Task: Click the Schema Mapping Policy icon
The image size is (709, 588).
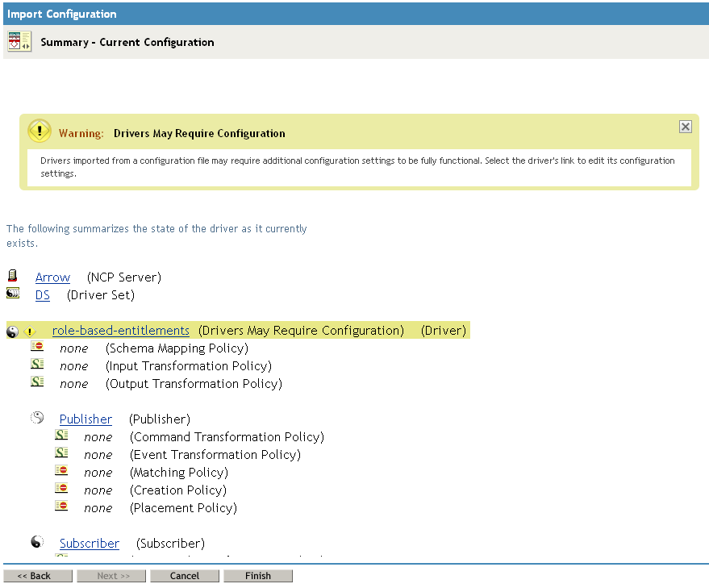Action: [37, 346]
